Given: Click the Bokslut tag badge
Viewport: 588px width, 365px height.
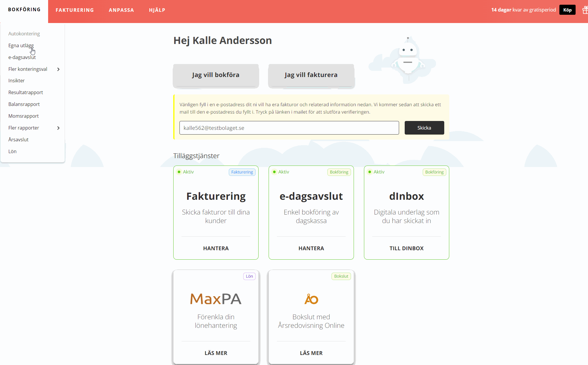Looking at the screenshot, I should tap(341, 276).
